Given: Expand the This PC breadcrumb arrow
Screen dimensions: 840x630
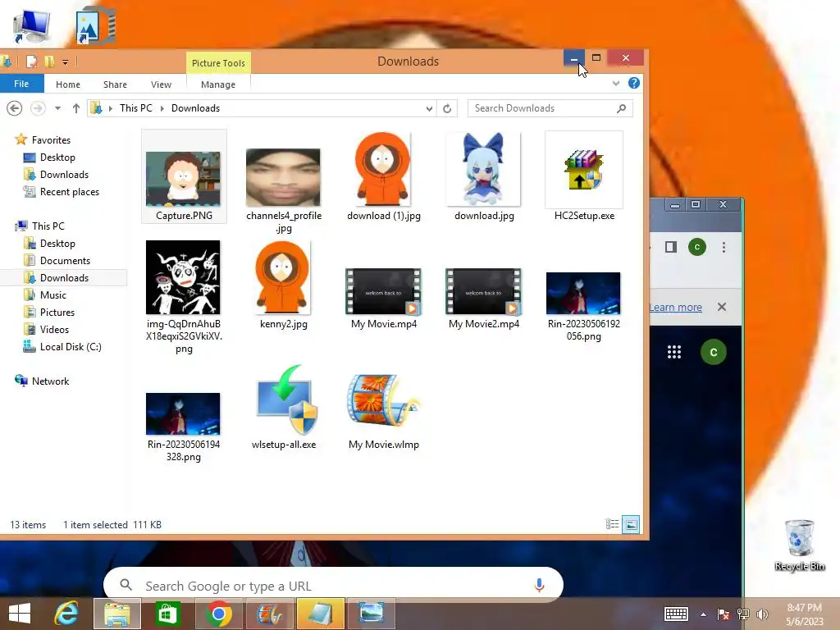Looking at the screenshot, I should pyautogui.click(x=162, y=109).
